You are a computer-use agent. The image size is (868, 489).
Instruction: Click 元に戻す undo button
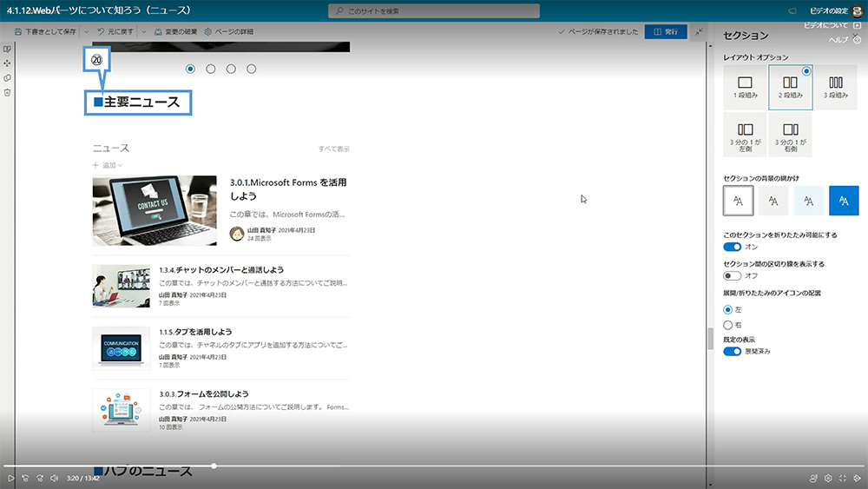point(115,31)
